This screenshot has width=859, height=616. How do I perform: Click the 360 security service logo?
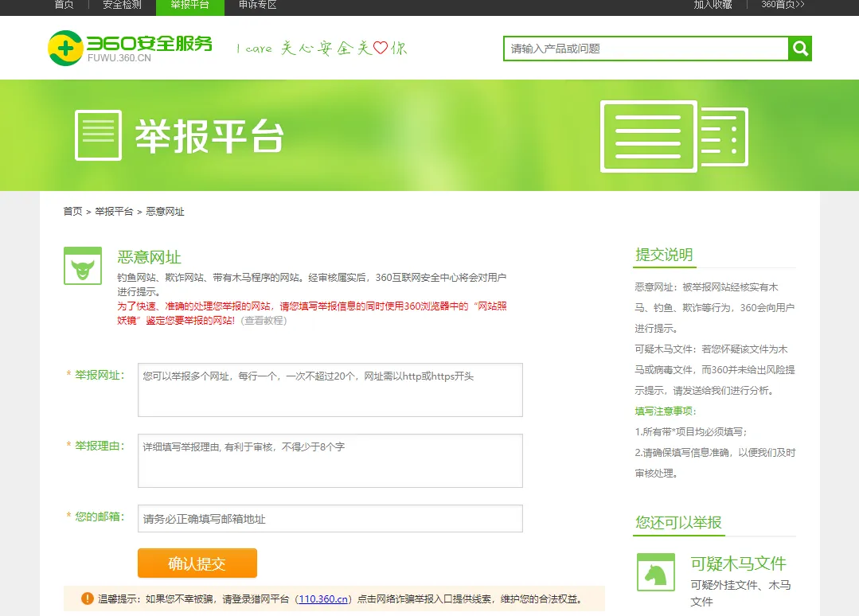[131, 49]
